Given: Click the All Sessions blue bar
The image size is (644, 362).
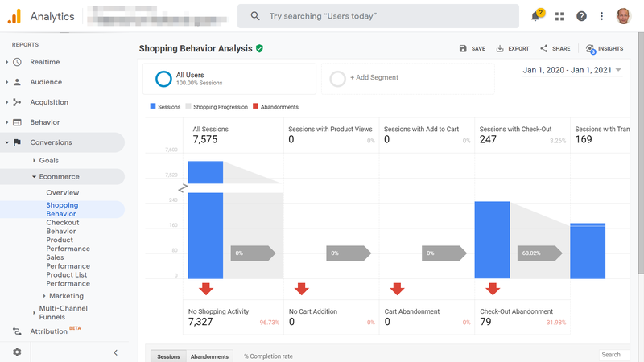Looking at the screenshot, I should point(205,236).
